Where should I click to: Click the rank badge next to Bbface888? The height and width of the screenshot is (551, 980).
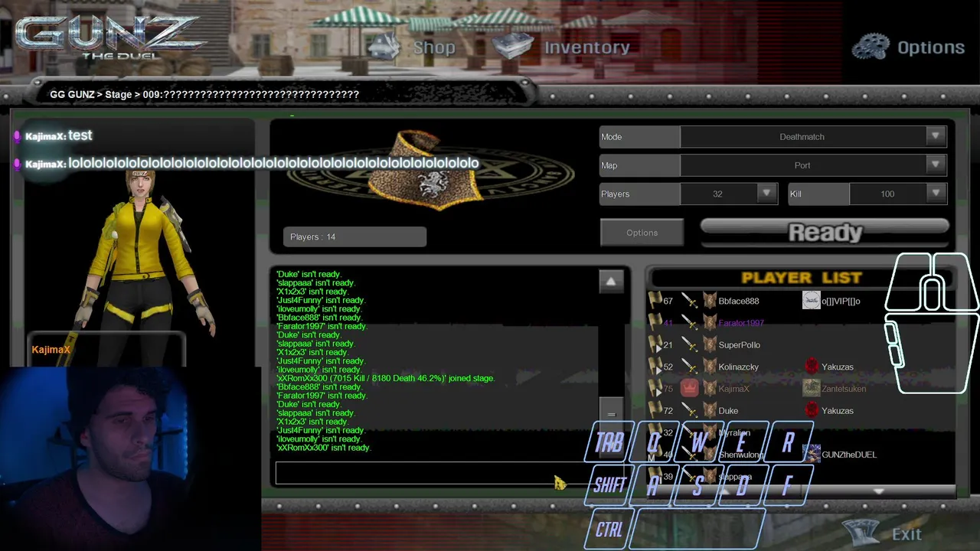(x=710, y=301)
